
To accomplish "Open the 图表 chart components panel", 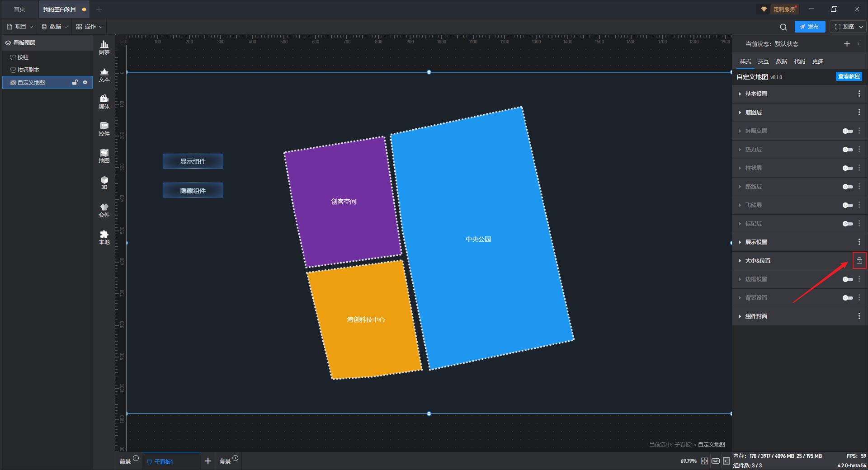I will [104, 47].
